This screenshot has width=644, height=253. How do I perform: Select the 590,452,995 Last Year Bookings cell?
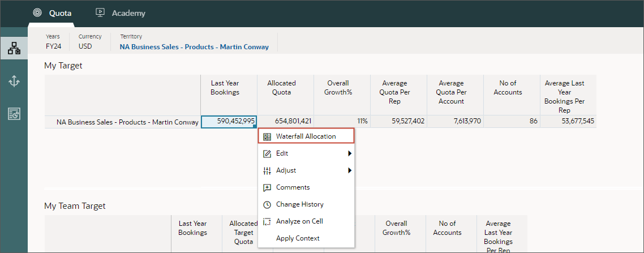point(229,122)
